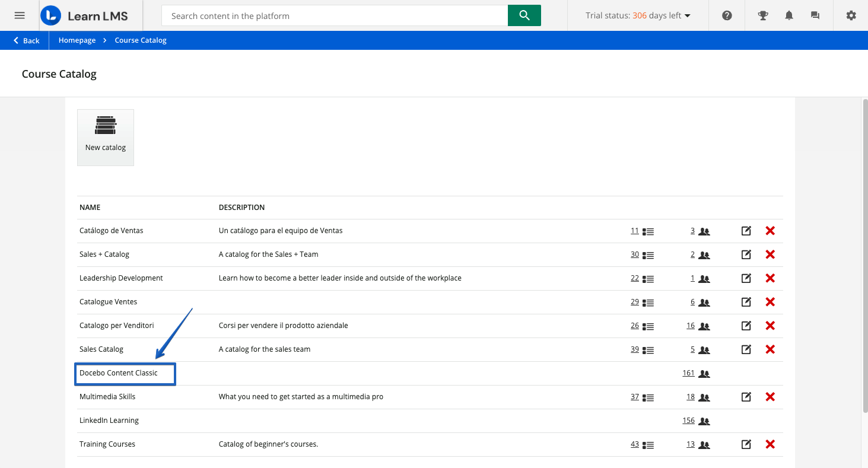Open the hamburger main menu
868x468 pixels.
(x=20, y=15)
